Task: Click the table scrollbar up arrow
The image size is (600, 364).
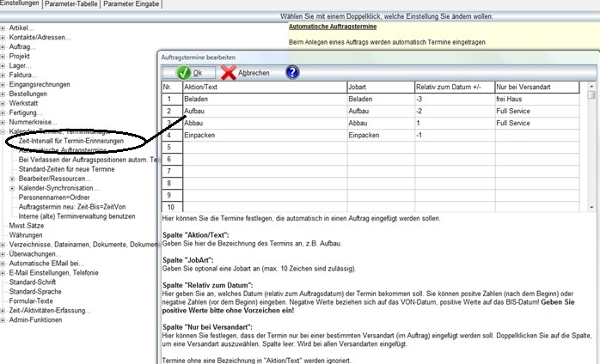Action: point(591,87)
